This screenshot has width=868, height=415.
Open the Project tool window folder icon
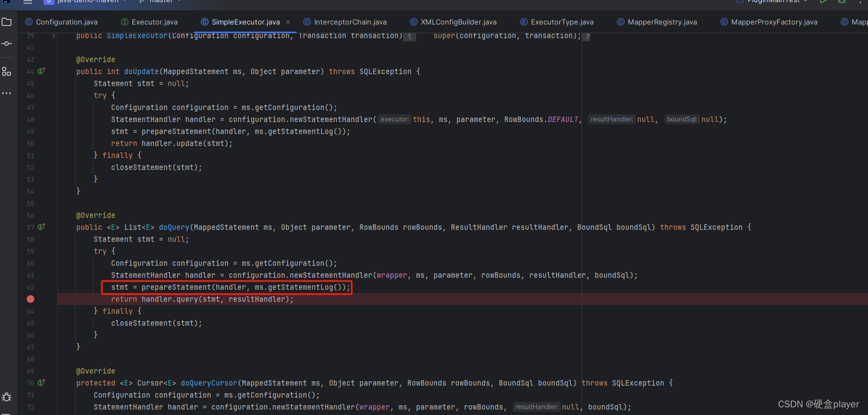[7, 22]
